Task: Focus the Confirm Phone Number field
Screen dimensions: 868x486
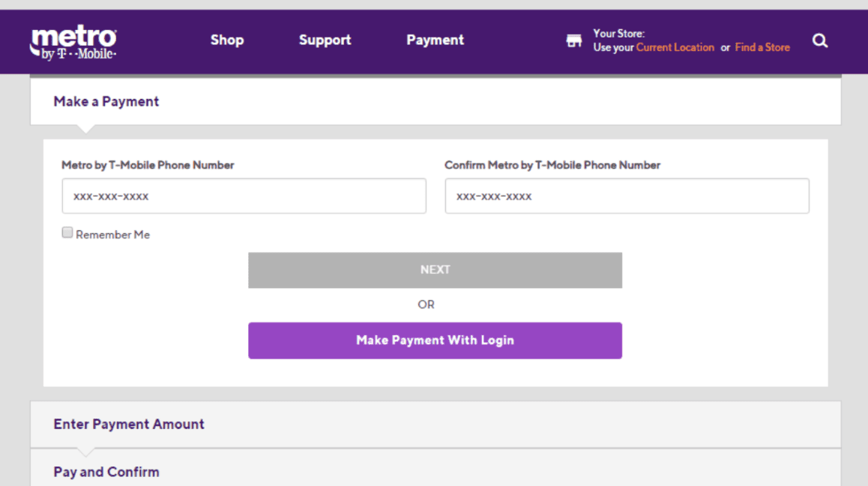Action: pyautogui.click(x=627, y=196)
